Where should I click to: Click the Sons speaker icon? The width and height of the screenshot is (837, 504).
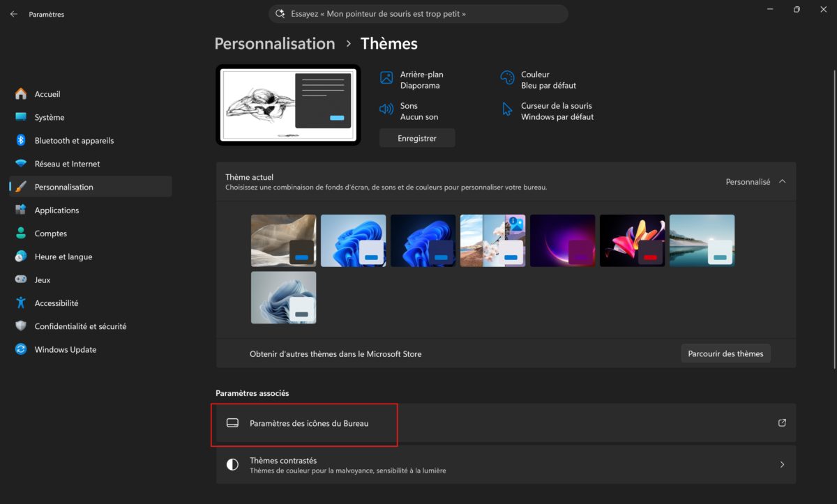[386, 109]
